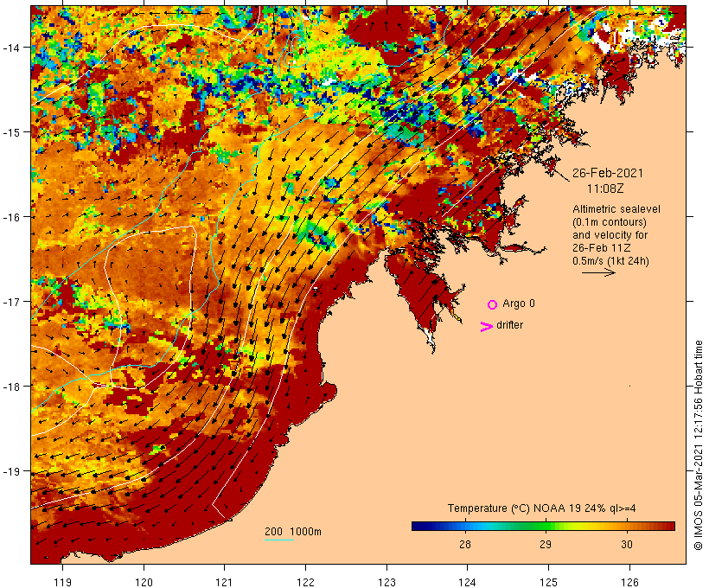Click the longitude label 119
Viewport: 709px width, 588px height.
pos(62,582)
